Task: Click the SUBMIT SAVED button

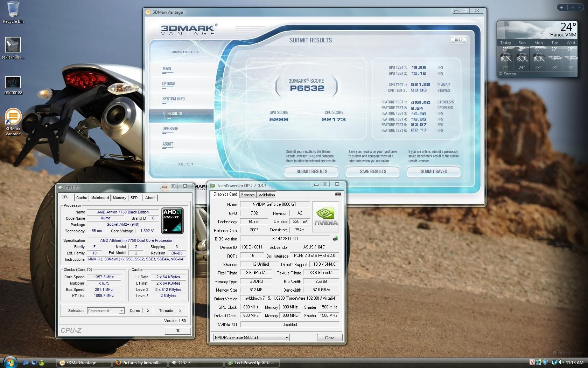Action: [434, 171]
